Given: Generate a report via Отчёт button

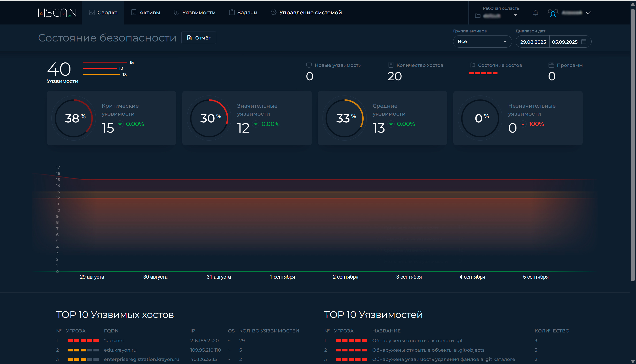Looking at the screenshot, I should (199, 38).
